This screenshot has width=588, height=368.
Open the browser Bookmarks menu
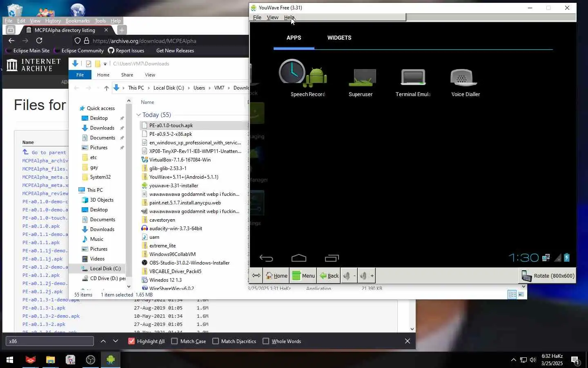click(78, 21)
